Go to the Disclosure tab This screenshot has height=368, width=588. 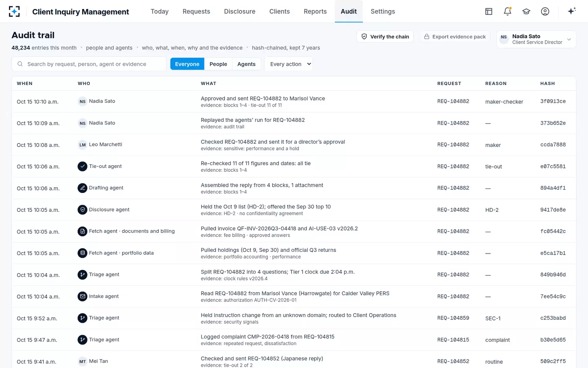tap(240, 11)
